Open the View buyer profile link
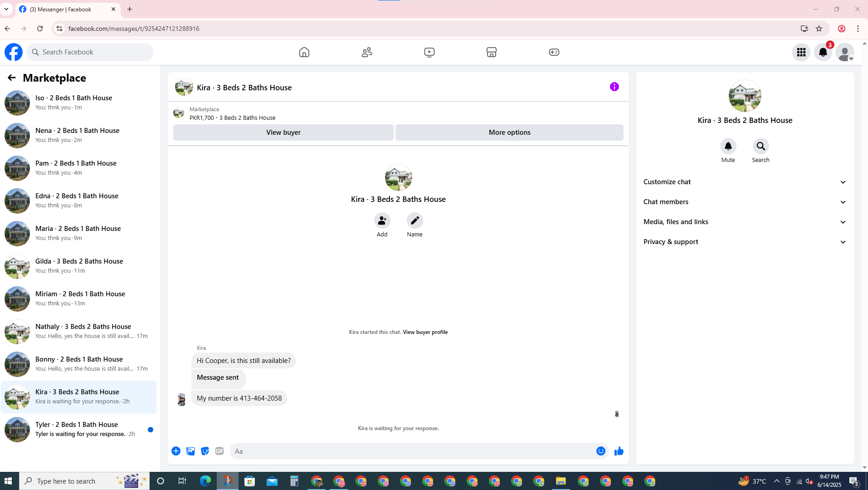 [425, 332]
